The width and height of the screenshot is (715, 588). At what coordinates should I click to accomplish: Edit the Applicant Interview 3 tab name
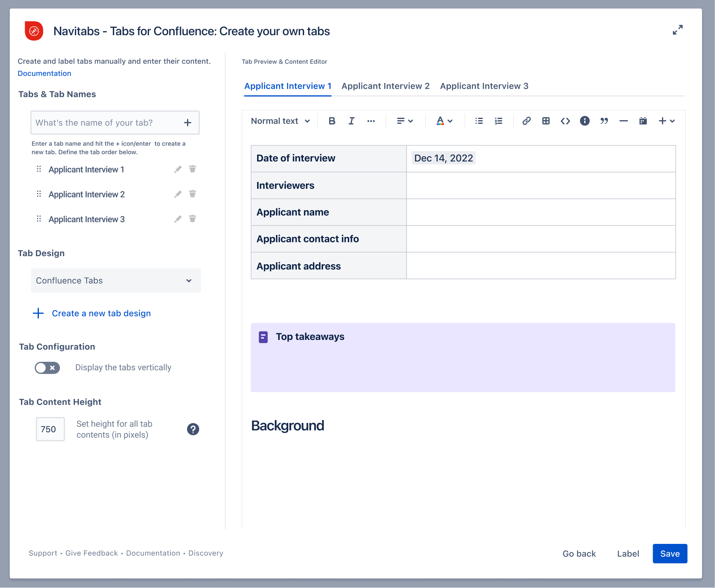point(178,219)
